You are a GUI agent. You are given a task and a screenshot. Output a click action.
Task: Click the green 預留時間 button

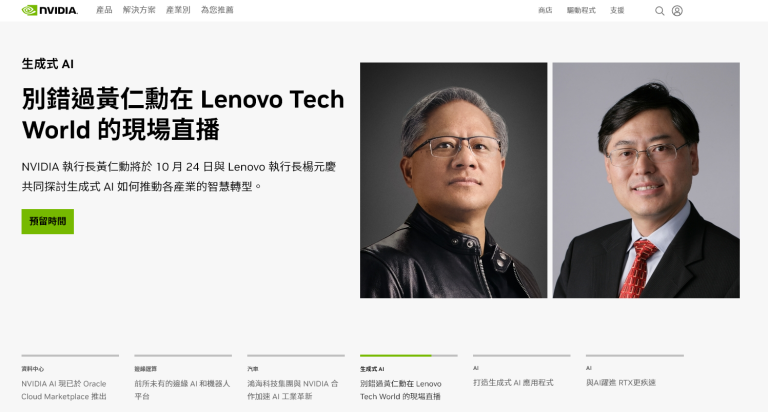click(x=48, y=221)
